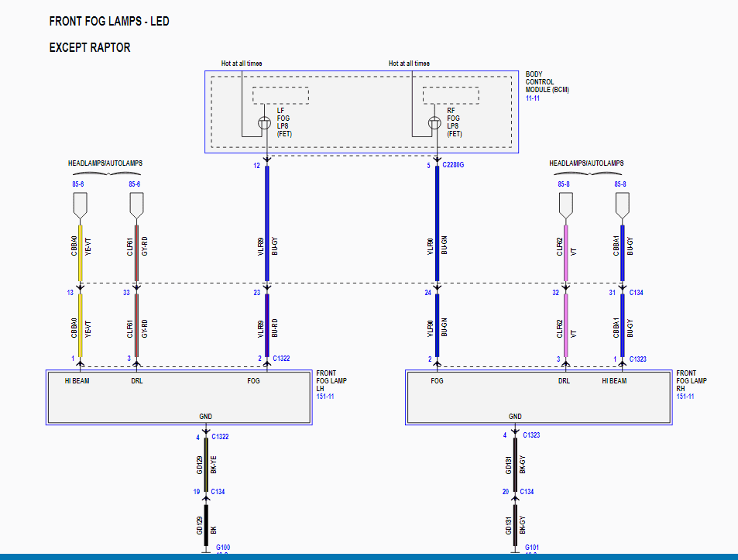The image size is (738, 560).
Task: Click the C2280G connector label
Action: tap(455, 166)
